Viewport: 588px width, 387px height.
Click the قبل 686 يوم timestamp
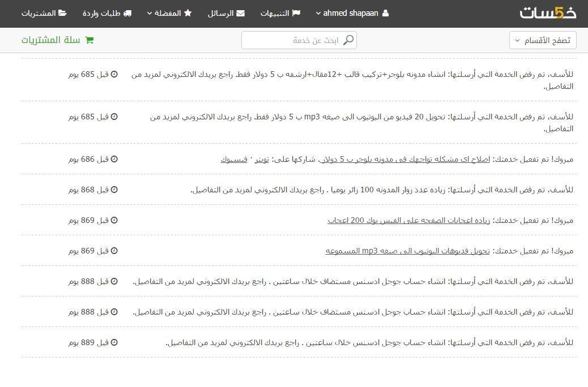(88, 159)
